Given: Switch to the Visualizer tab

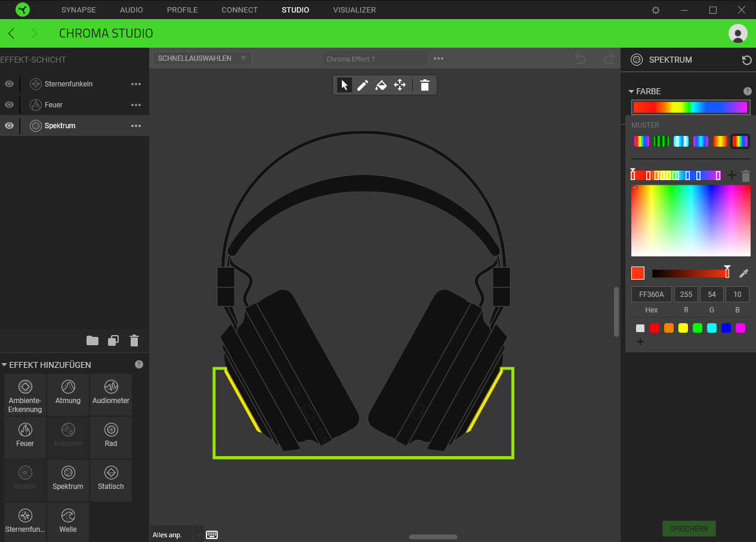Looking at the screenshot, I should [x=354, y=10].
